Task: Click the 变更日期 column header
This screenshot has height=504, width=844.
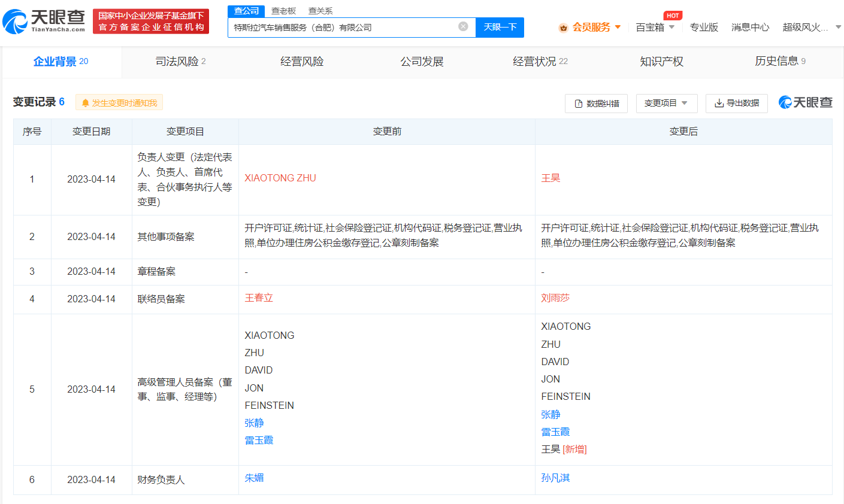Action: tap(92, 132)
